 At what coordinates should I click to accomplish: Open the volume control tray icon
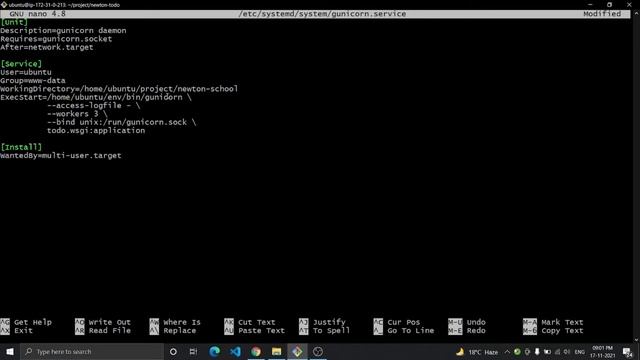pos(567,352)
